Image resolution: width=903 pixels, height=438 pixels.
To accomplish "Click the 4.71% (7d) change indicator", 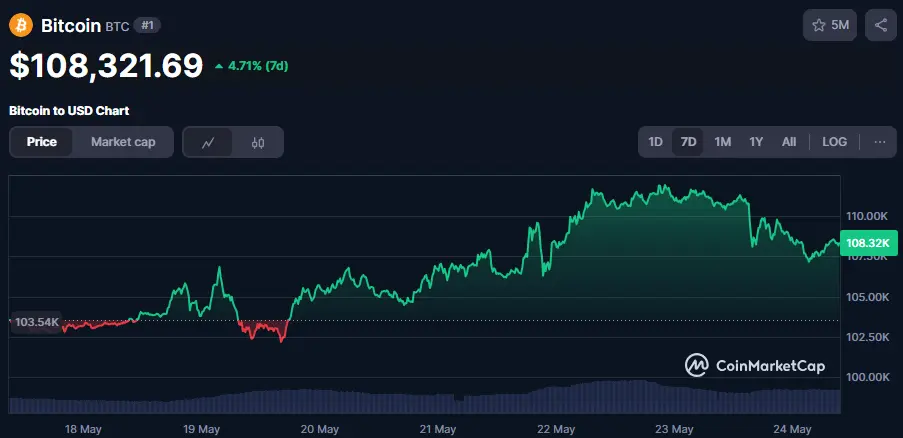I will pyautogui.click(x=251, y=66).
